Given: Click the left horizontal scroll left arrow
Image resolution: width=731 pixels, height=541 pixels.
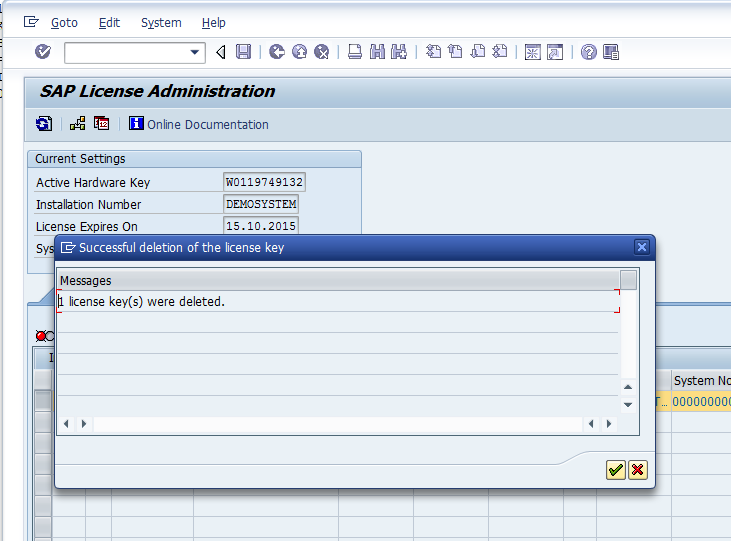Looking at the screenshot, I should [66, 423].
